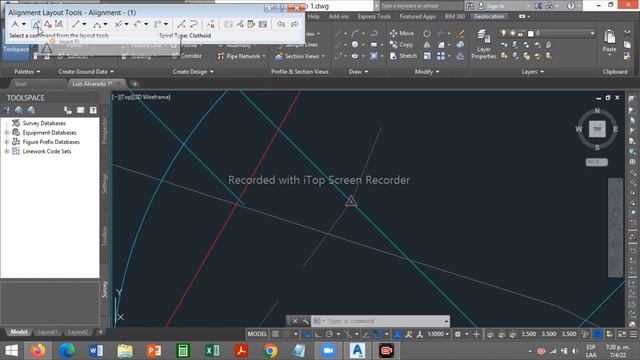640x360 pixels.
Task: Open the Help ribbon tab
Action: click(313, 16)
